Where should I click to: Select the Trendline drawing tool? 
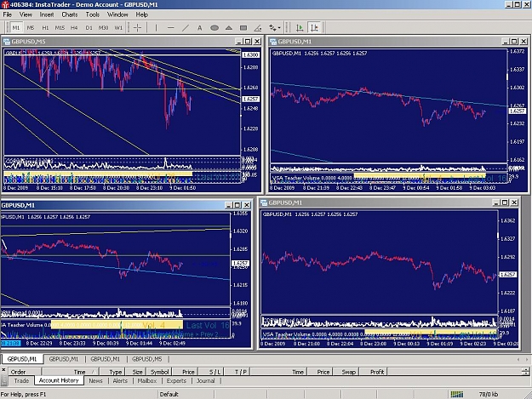186,28
